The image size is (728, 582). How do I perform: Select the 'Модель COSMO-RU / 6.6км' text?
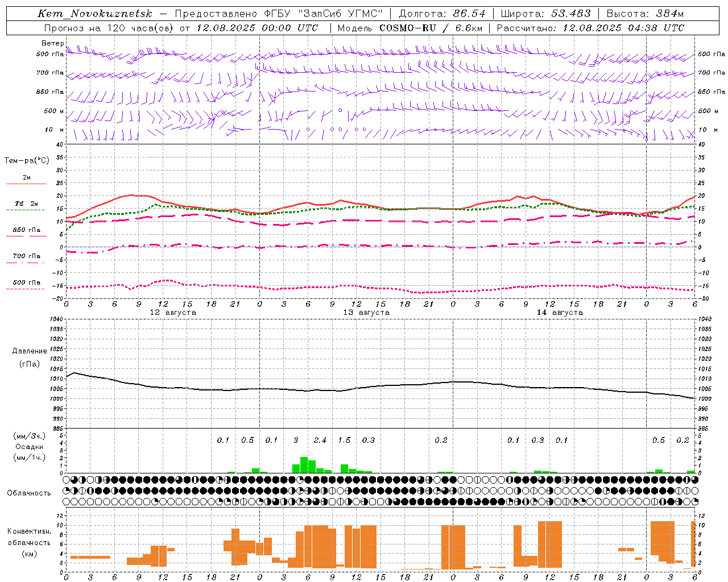[410, 28]
